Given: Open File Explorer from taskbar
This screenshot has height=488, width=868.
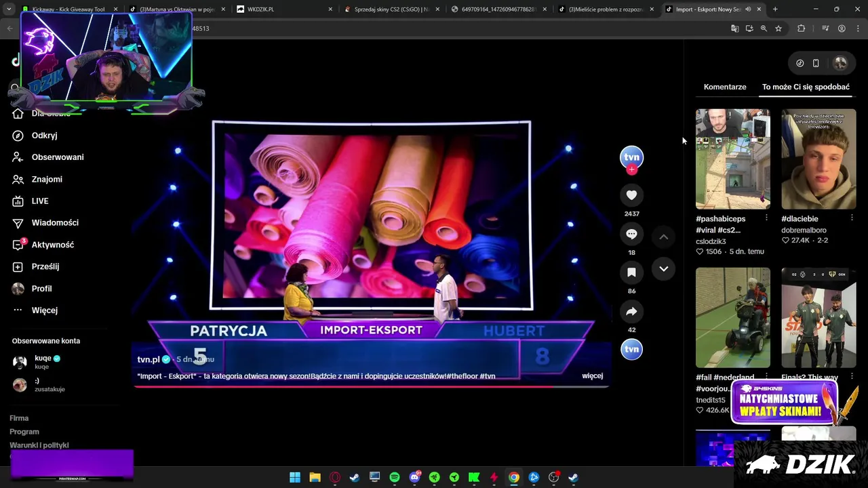Looking at the screenshot, I should pyautogui.click(x=315, y=477).
